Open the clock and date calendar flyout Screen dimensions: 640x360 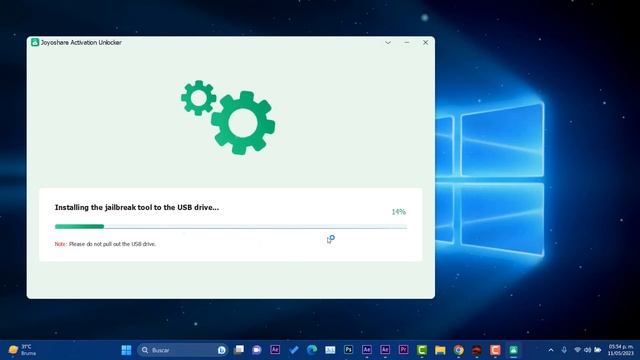point(620,350)
